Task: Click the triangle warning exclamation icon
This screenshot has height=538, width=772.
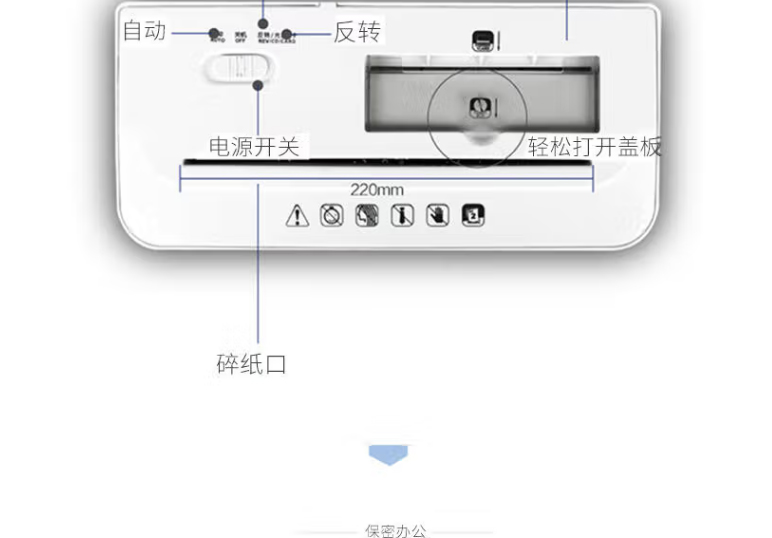Action: 297,216
